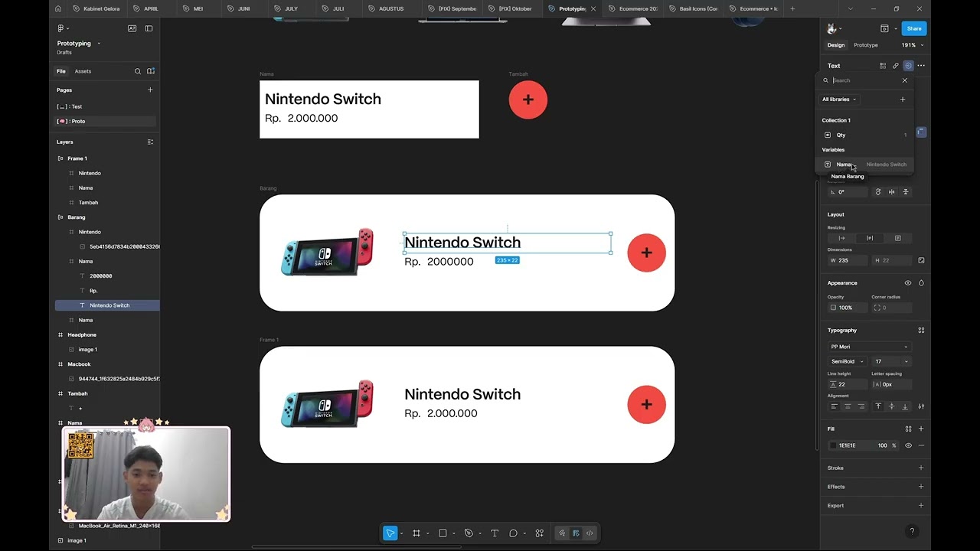980x551 pixels.
Task: Toggle layer visibility eye in Appearance
Action: [908, 283]
